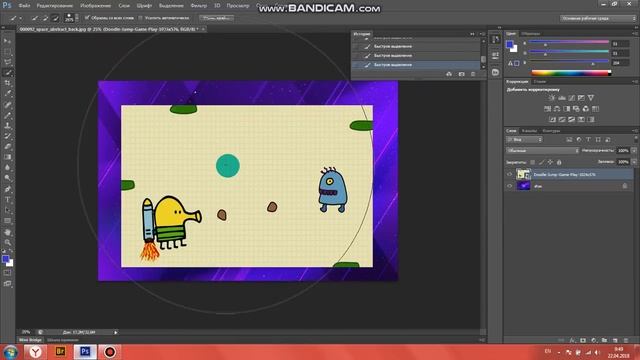The image size is (640, 360).
Task: Toggle type layer filter icon
Action: point(588,140)
